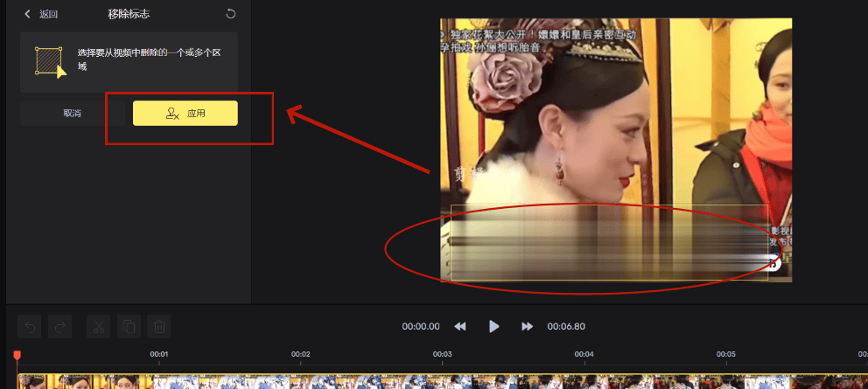
Task: Click the red playhead marker
Action: pos(17,355)
